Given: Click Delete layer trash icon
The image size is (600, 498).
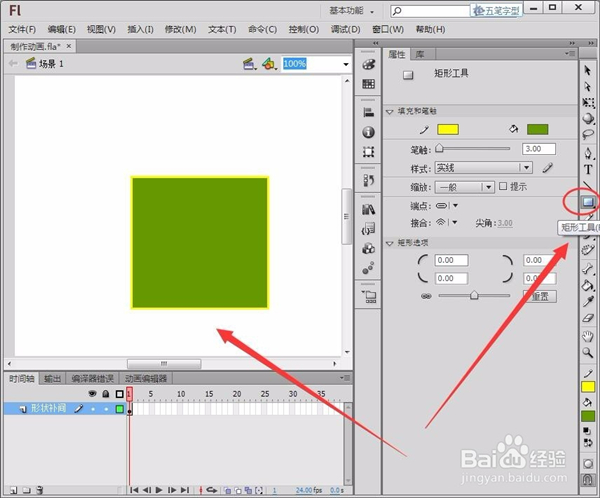Looking at the screenshot, I should [40, 490].
